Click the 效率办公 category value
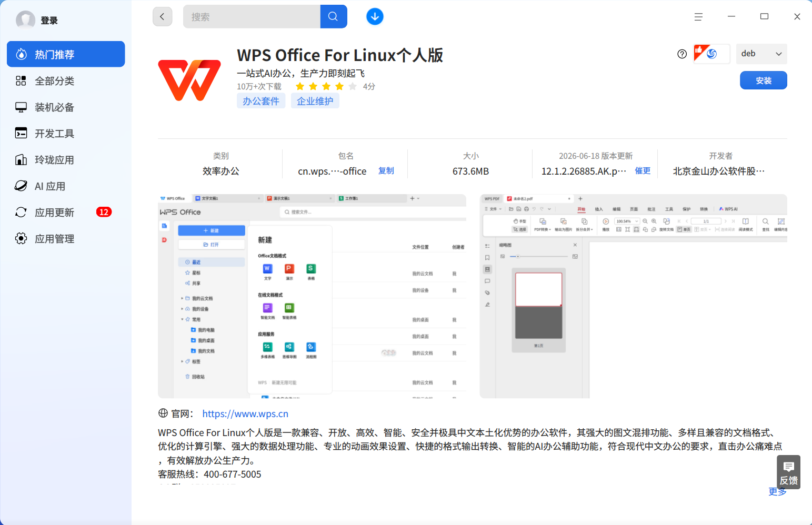The width and height of the screenshot is (812, 525). pos(221,171)
